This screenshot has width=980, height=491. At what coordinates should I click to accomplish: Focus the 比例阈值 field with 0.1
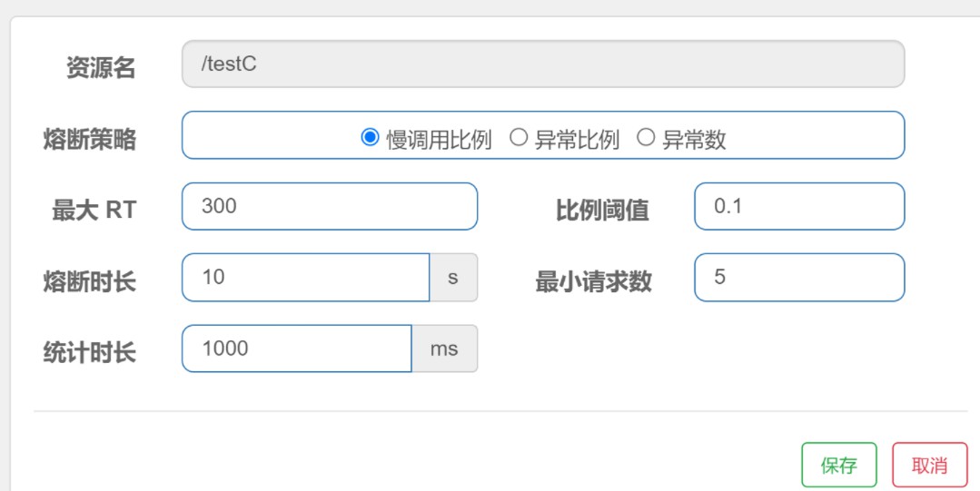[x=799, y=206]
